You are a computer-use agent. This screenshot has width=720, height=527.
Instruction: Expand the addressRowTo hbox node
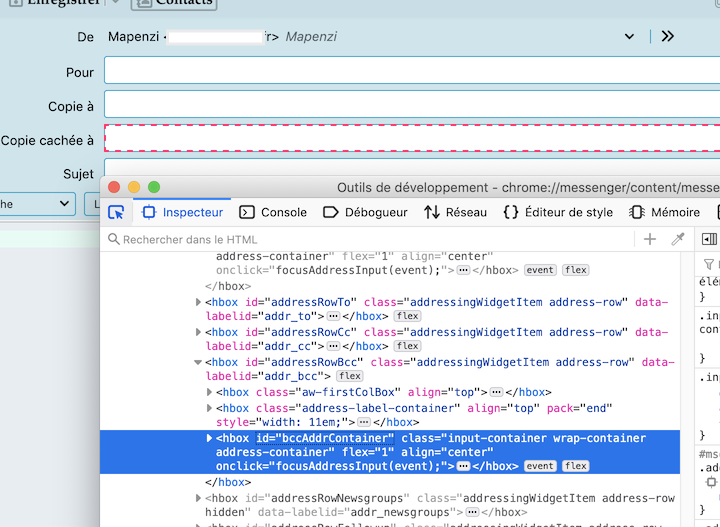198,302
